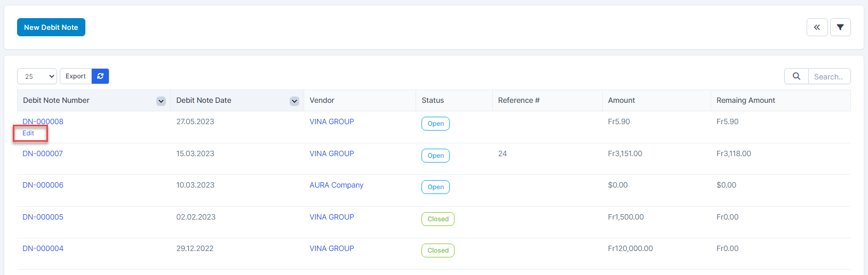
Task: Click the search magnifier icon
Action: pos(796,76)
